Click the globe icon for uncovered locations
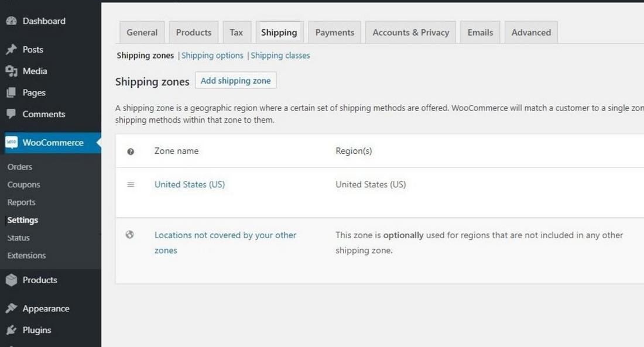This screenshot has height=347, width=644. tap(130, 235)
